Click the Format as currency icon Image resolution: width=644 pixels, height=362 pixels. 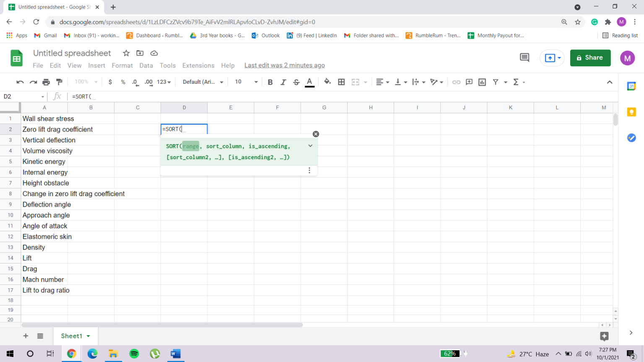[x=110, y=82]
